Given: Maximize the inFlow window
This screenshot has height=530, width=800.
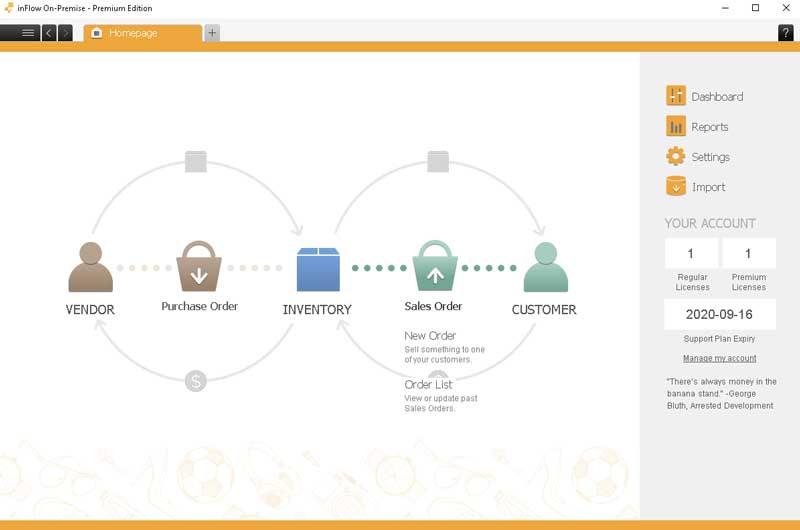Looking at the screenshot, I should pos(756,8).
